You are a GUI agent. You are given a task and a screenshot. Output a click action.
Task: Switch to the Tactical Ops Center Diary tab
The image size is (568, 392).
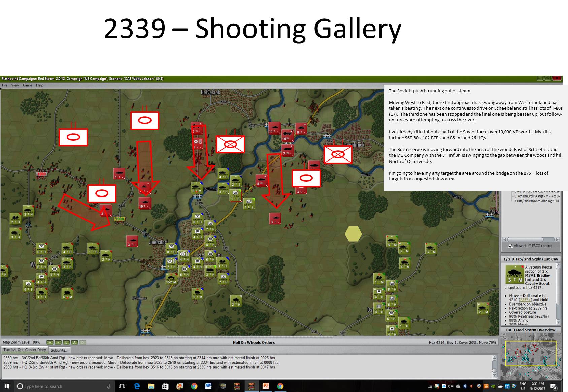click(x=25, y=350)
